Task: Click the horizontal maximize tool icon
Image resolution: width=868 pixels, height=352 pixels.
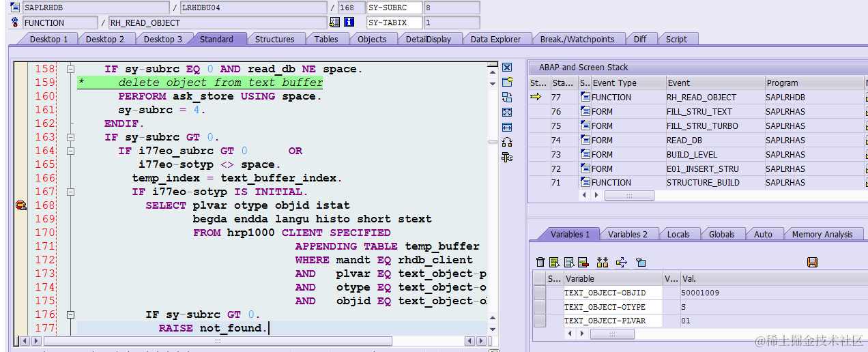Action: coord(507,128)
